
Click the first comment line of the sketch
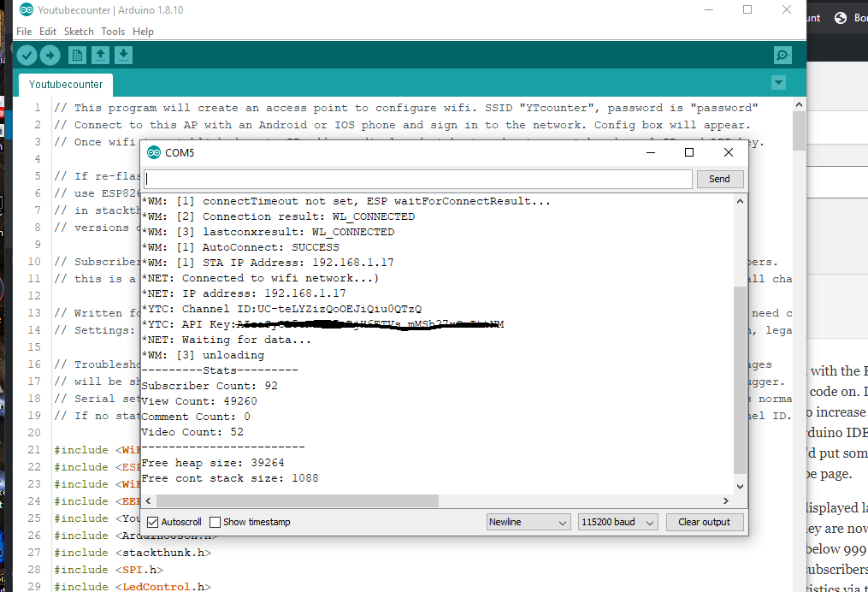point(405,108)
